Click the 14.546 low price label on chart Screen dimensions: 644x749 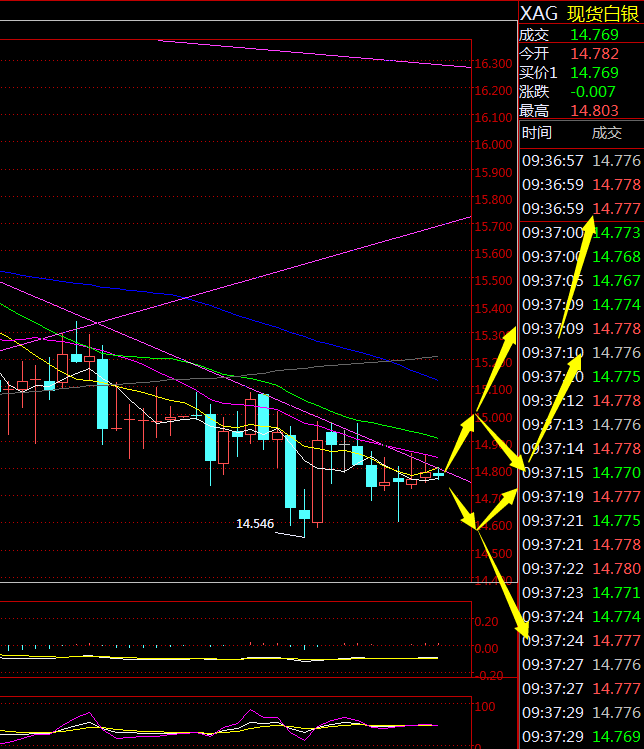pos(255,524)
